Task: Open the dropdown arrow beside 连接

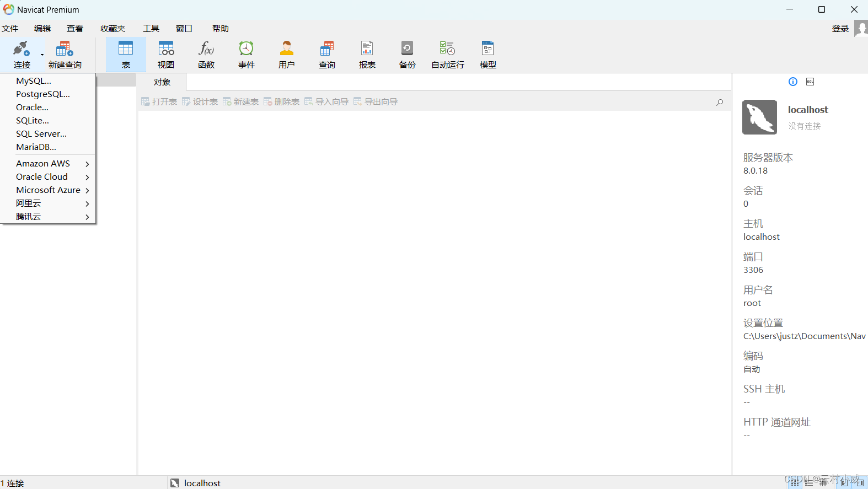Action: pyautogui.click(x=42, y=55)
